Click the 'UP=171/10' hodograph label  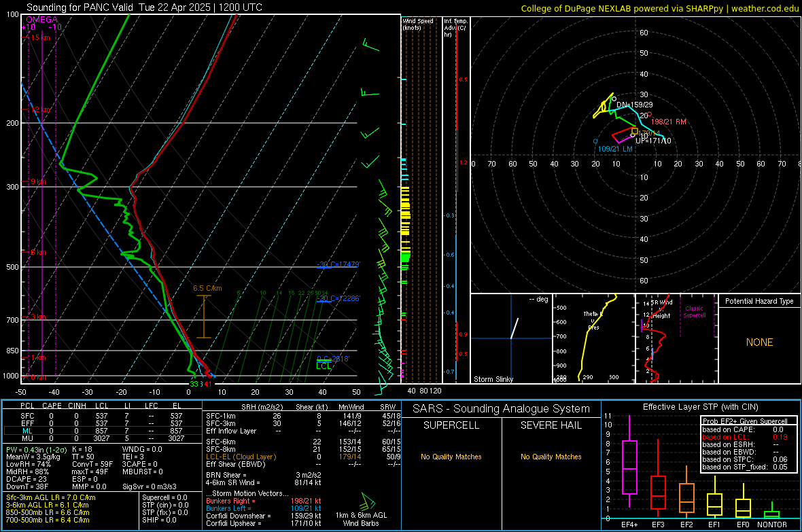653,141
